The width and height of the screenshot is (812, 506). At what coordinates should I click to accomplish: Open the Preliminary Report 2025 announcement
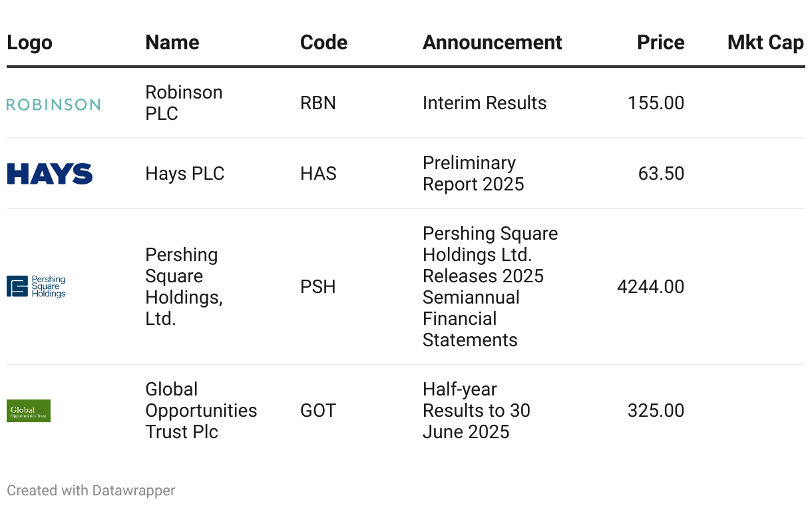tap(473, 174)
